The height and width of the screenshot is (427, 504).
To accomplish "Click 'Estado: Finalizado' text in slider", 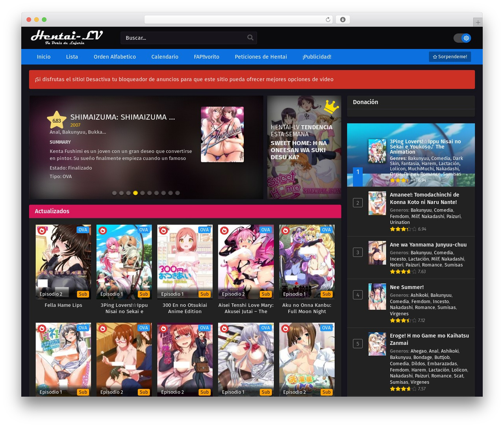I will 71,168.
